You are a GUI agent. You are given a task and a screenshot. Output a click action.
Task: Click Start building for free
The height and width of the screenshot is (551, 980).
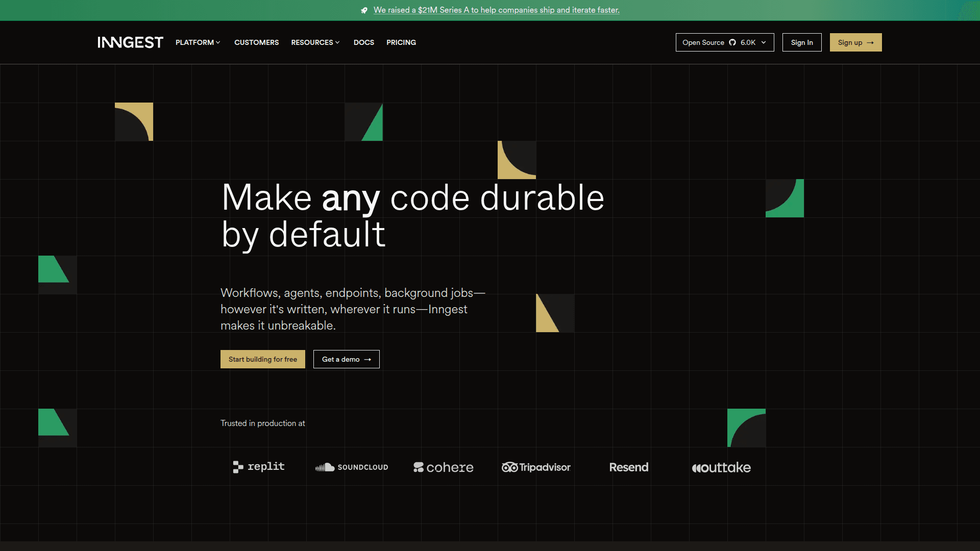[x=262, y=359]
